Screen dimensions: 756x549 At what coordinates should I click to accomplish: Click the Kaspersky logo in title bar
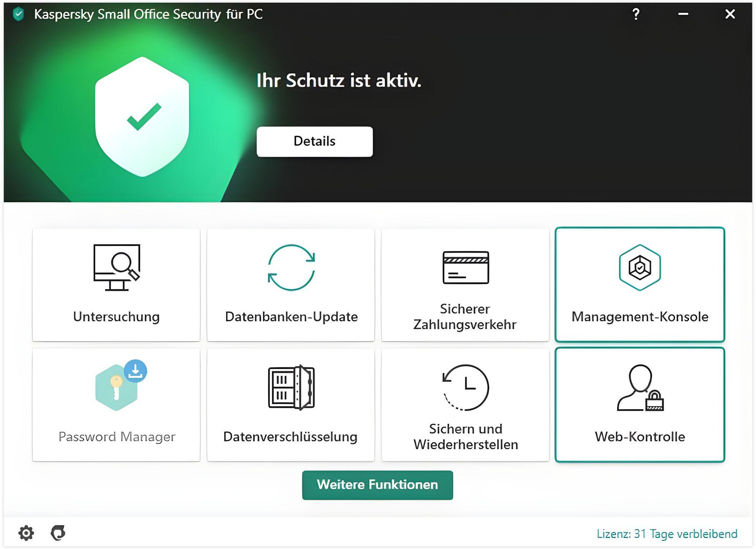point(18,14)
